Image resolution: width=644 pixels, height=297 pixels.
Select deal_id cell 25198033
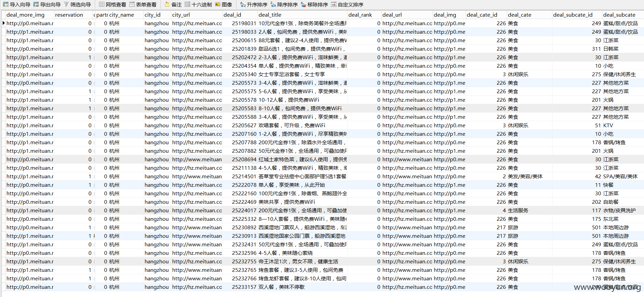click(240, 32)
